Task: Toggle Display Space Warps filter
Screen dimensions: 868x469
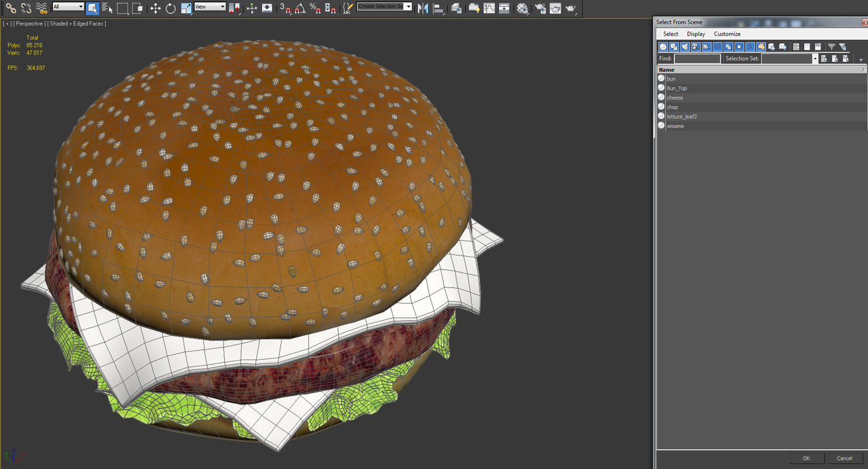Action: tap(717, 47)
